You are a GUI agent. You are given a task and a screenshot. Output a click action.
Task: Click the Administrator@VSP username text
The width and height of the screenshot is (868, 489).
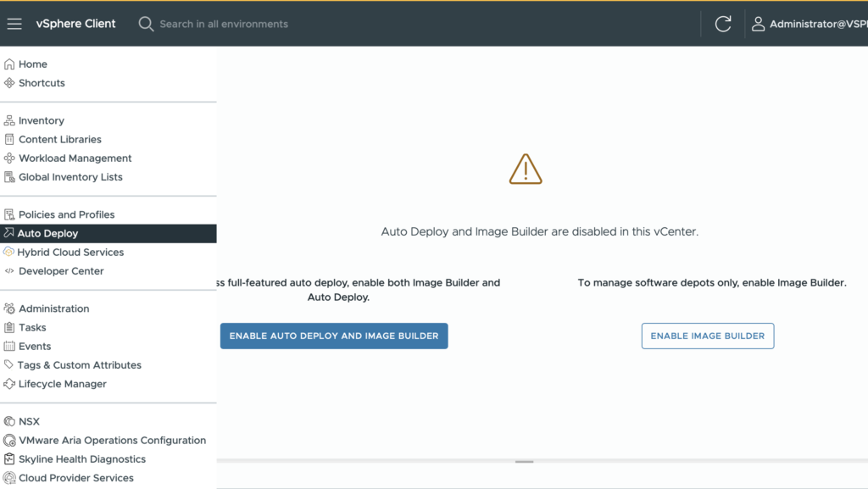(818, 25)
